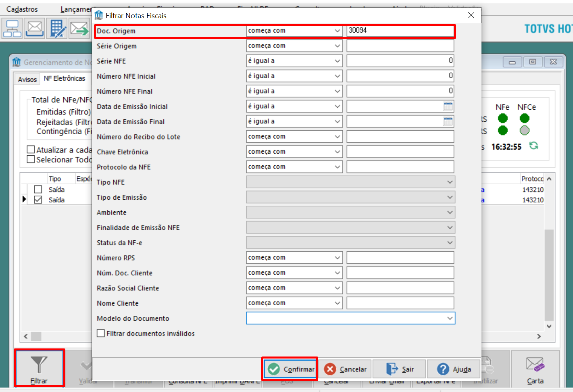Click the Filtrar funnel button

coord(39,368)
